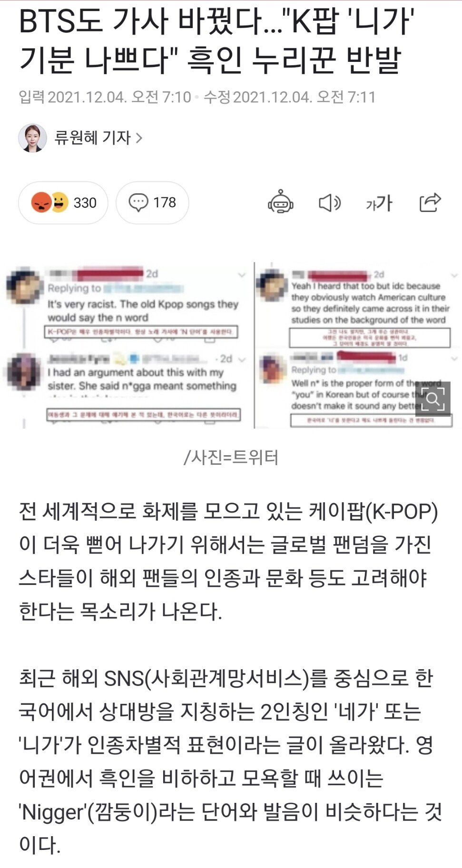Open the reactions showing 330 count
The image size is (462, 868).
pos(63,203)
